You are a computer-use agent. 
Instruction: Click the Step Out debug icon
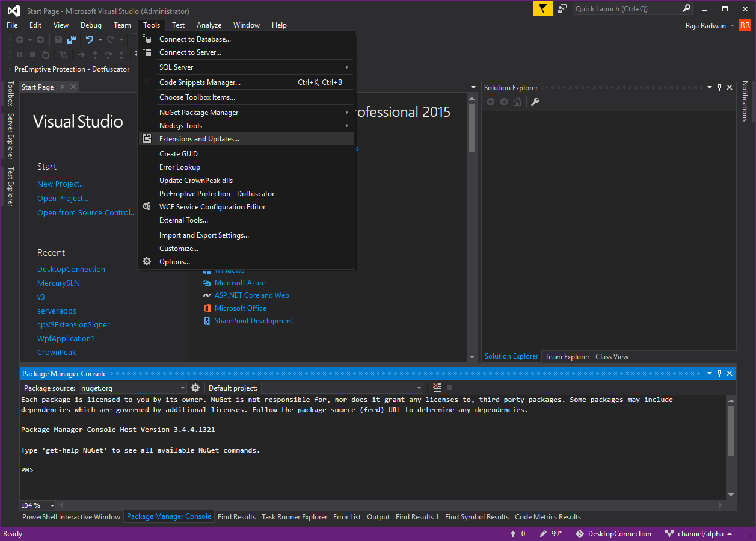(x=121, y=55)
